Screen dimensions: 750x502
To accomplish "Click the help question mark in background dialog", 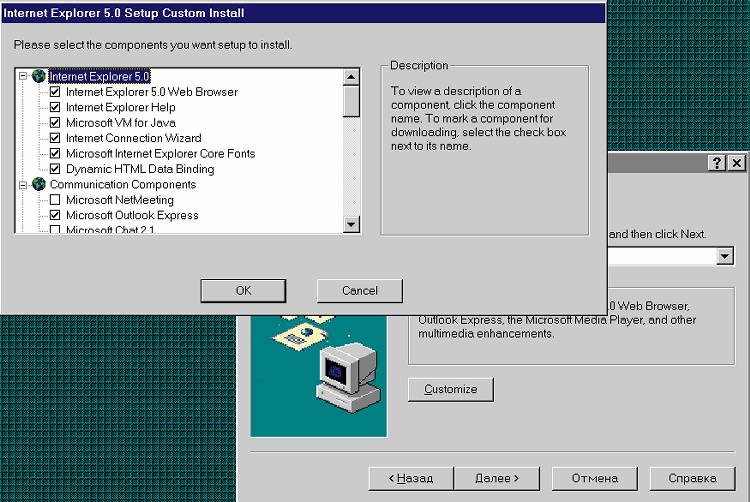I will (x=716, y=163).
